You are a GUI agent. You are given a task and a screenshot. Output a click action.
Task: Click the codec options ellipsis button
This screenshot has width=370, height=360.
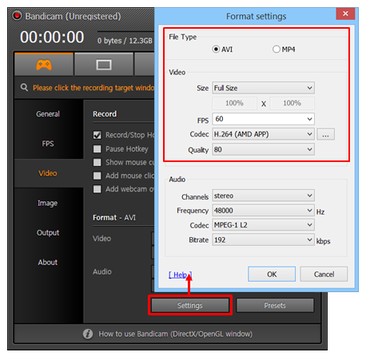click(x=326, y=135)
